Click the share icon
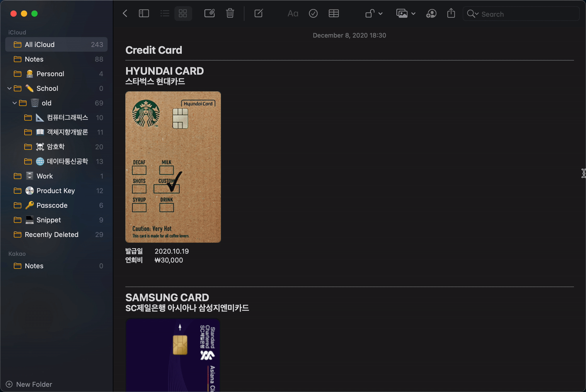The image size is (586, 392). 451,13
